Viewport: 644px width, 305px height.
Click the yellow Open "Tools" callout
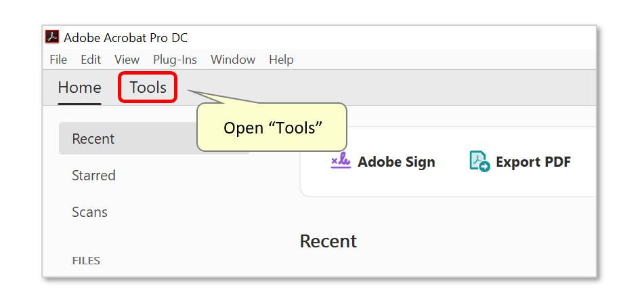pyautogui.click(x=272, y=127)
